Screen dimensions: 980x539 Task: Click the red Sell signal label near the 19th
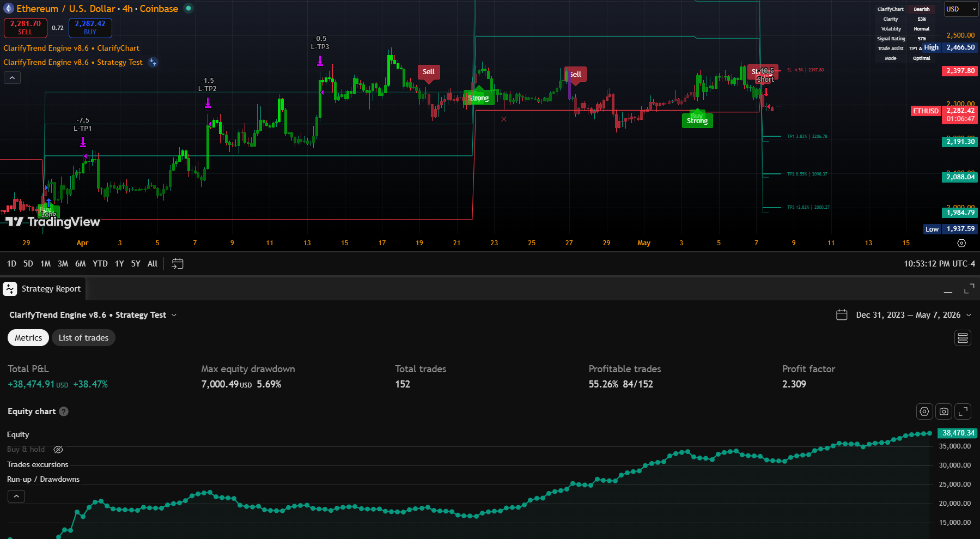(x=429, y=72)
